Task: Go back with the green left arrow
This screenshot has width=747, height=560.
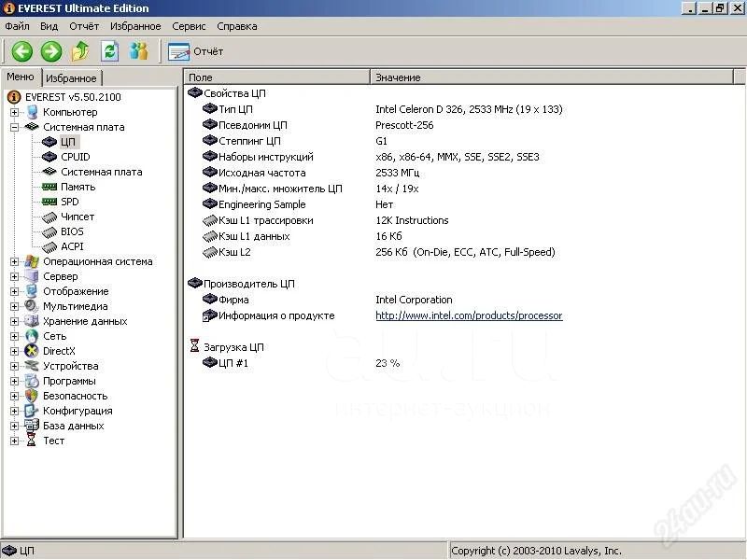Action: (x=21, y=51)
